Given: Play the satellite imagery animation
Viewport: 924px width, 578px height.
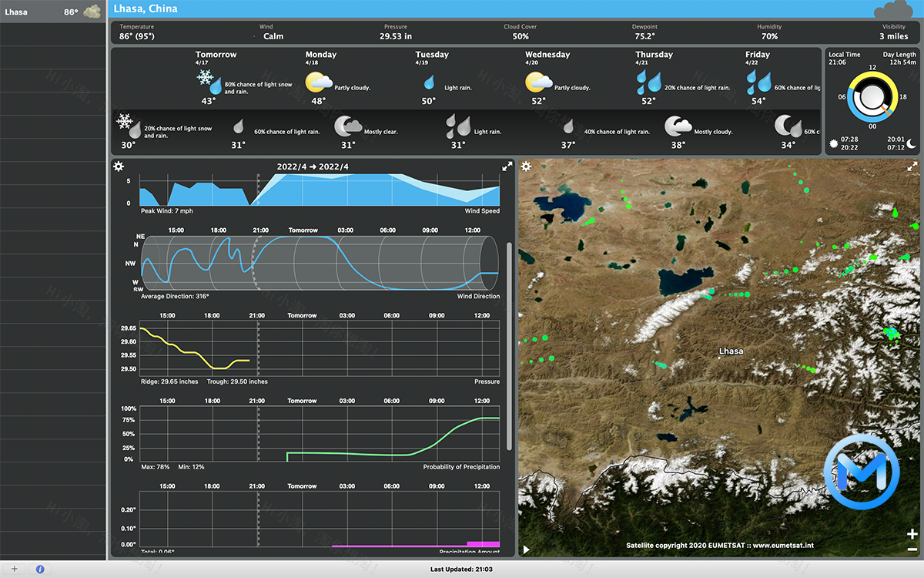Looking at the screenshot, I should [x=526, y=549].
